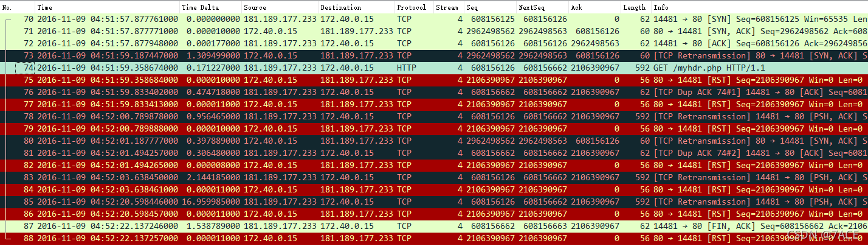Select packet 86 RST row
Screen dimensions: 868x246
tap(434, 214)
